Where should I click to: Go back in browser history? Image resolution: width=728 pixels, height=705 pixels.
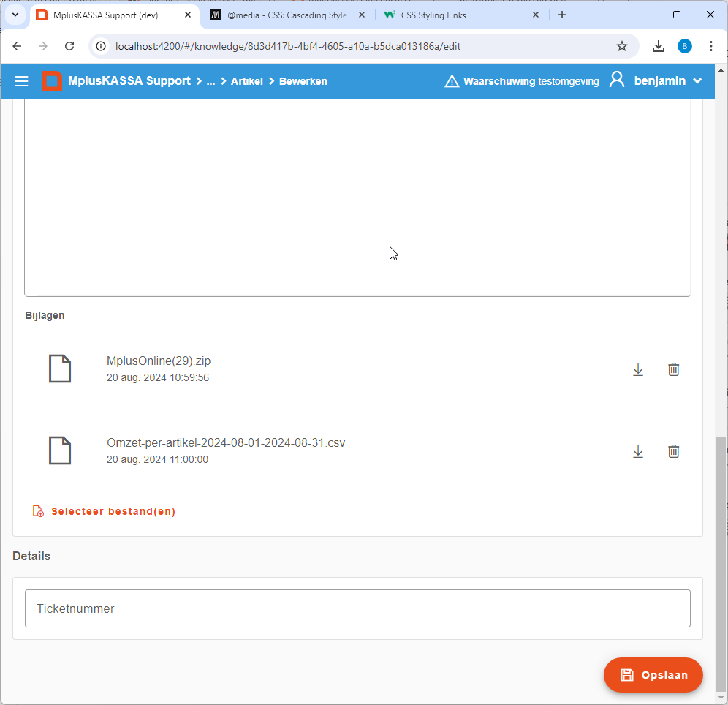tap(18, 46)
